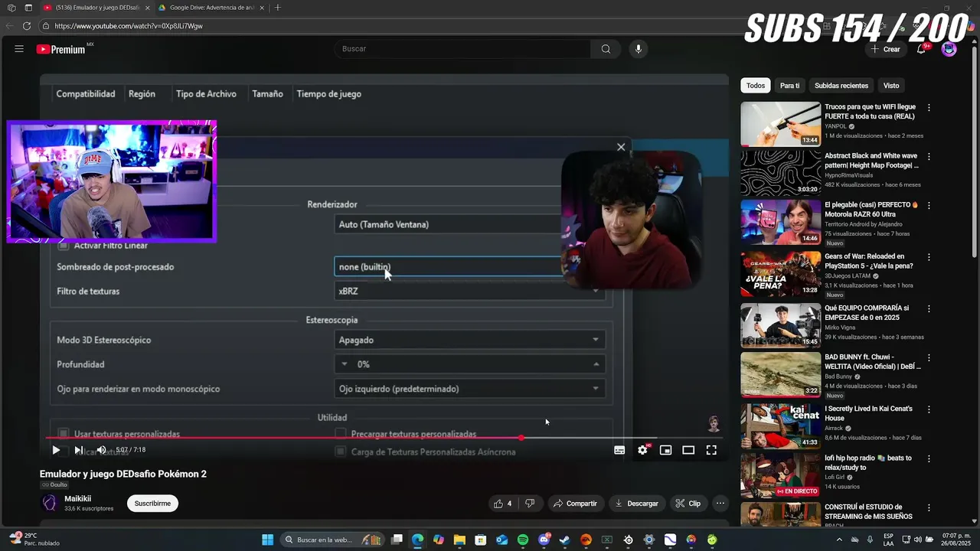980x551 pixels.
Task: Enable theater mode view
Action: pyautogui.click(x=688, y=450)
